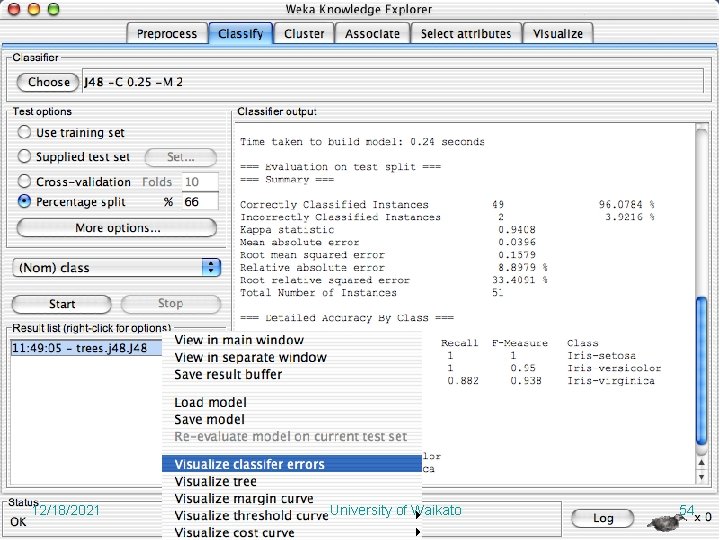Choose the Cross-validation radio button
Viewport: 720px width, 540px height.
click(24, 181)
